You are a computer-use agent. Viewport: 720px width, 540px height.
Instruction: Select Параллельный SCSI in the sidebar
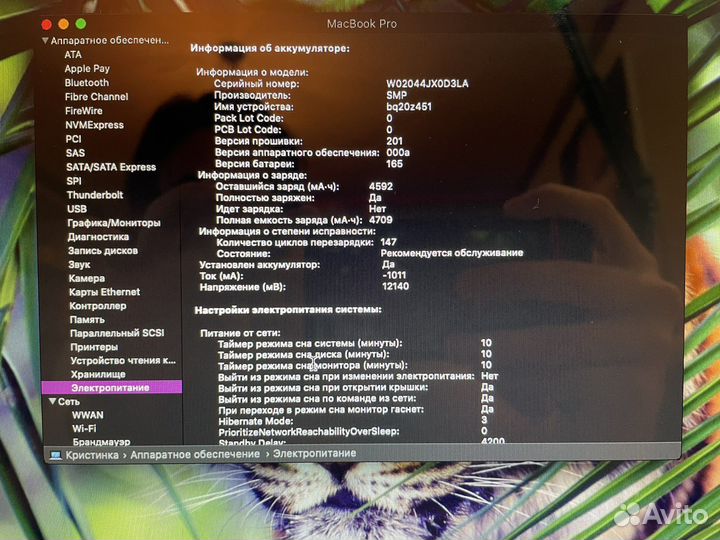point(117,333)
